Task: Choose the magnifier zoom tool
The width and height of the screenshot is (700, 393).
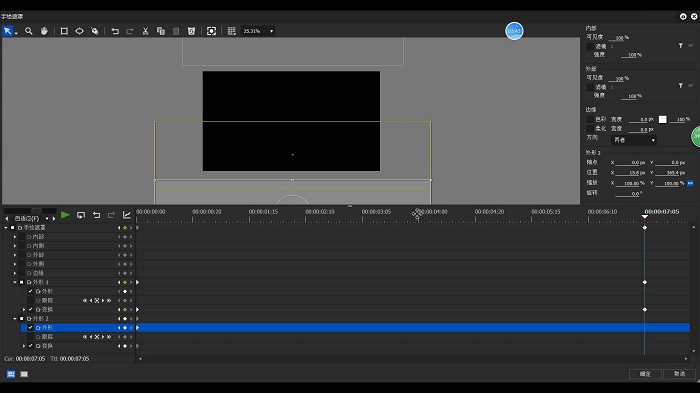Action: pyautogui.click(x=29, y=31)
